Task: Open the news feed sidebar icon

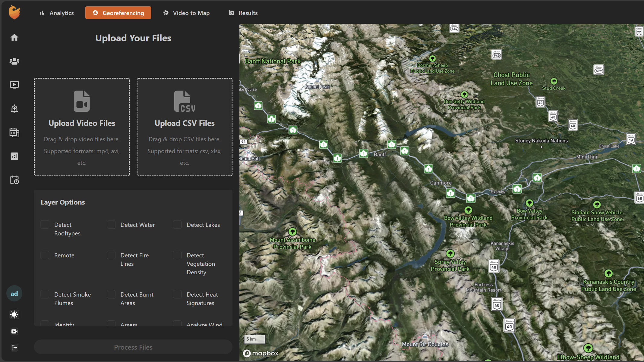Action: (14, 133)
